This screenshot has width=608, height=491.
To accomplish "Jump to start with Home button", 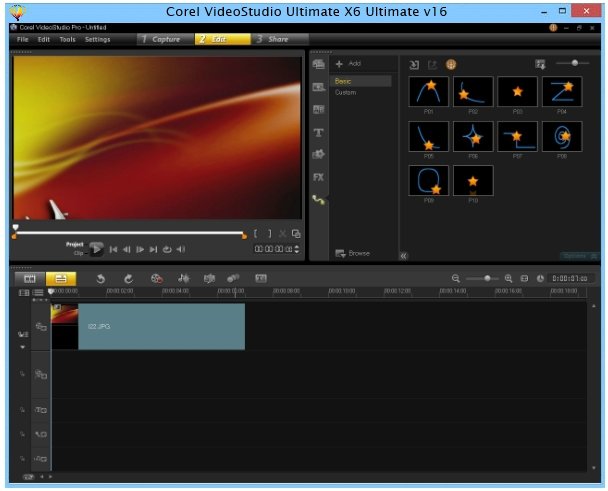I will [113, 249].
